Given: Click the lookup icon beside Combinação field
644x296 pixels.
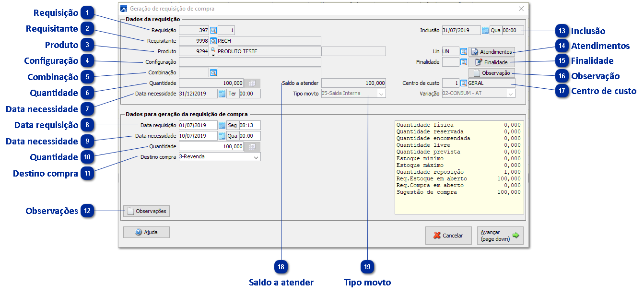Looking at the screenshot, I should [213, 72].
